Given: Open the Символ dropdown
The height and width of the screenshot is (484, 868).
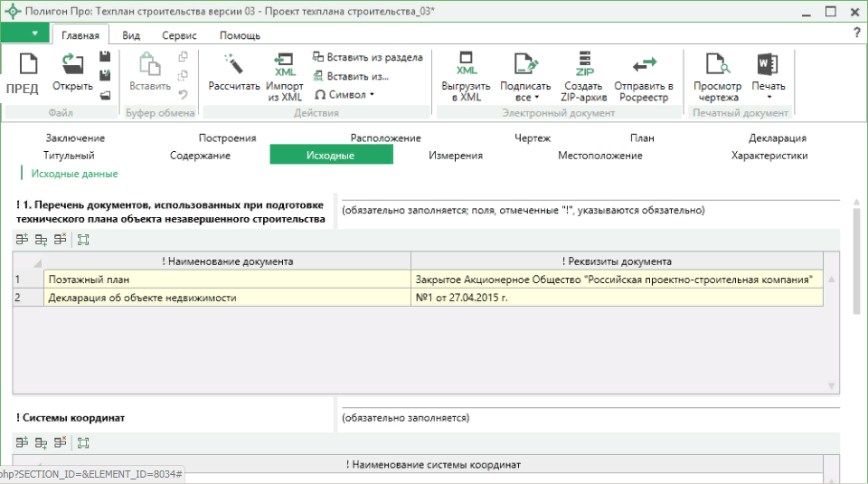Looking at the screenshot, I should click(x=344, y=94).
